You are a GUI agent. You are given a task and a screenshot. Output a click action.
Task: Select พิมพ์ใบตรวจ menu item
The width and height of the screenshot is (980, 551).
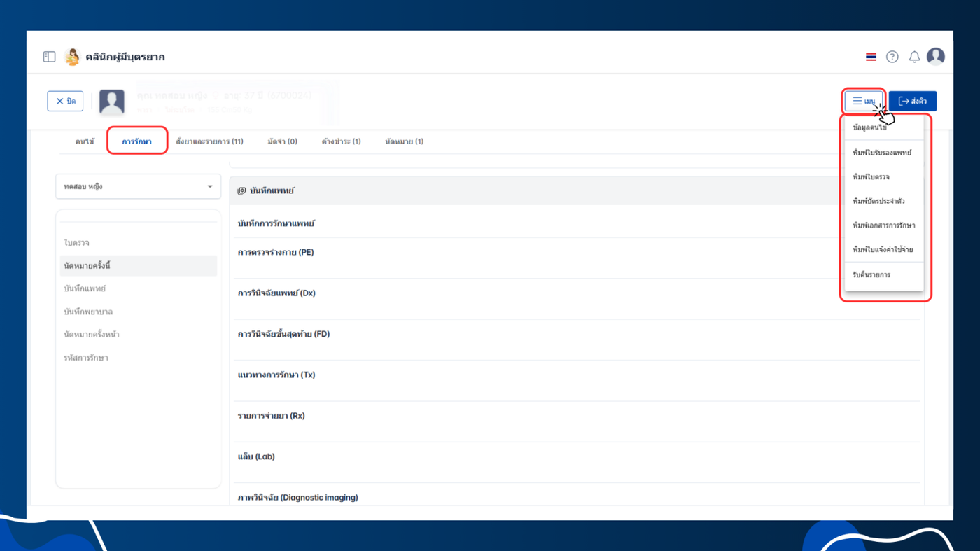884,177
